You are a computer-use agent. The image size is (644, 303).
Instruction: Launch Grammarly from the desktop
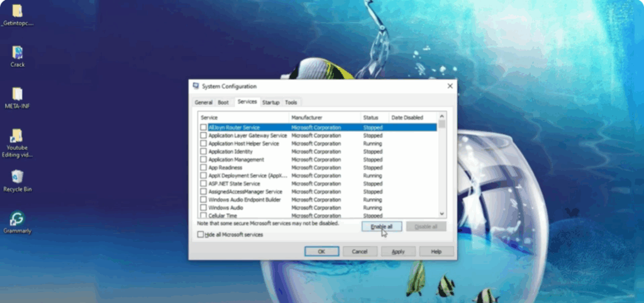[x=17, y=223]
